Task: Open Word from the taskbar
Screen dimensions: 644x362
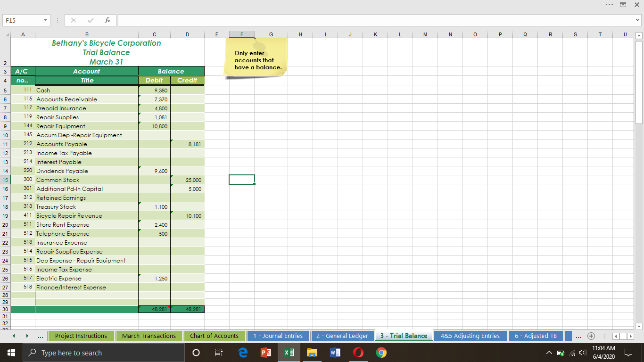Action: 335,353
